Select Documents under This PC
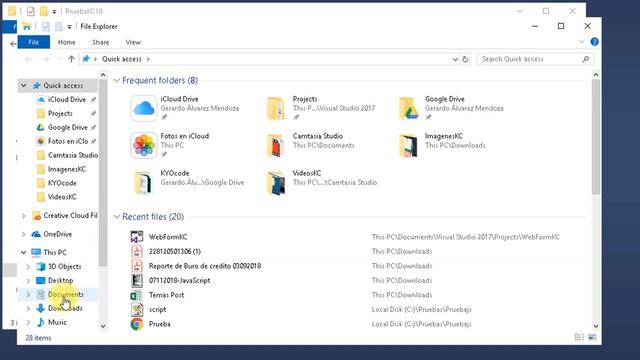The height and width of the screenshot is (360, 640). coord(66,294)
